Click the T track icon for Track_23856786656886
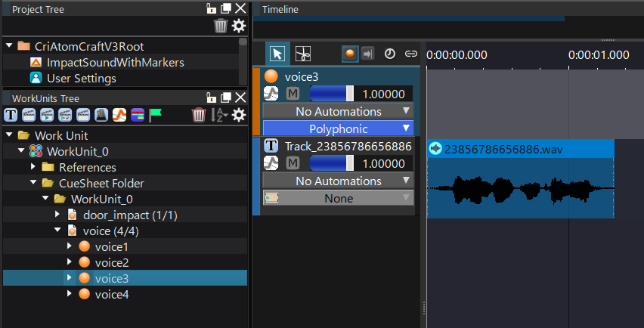Screen dimensions: 644x328 (x=271, y=146)
